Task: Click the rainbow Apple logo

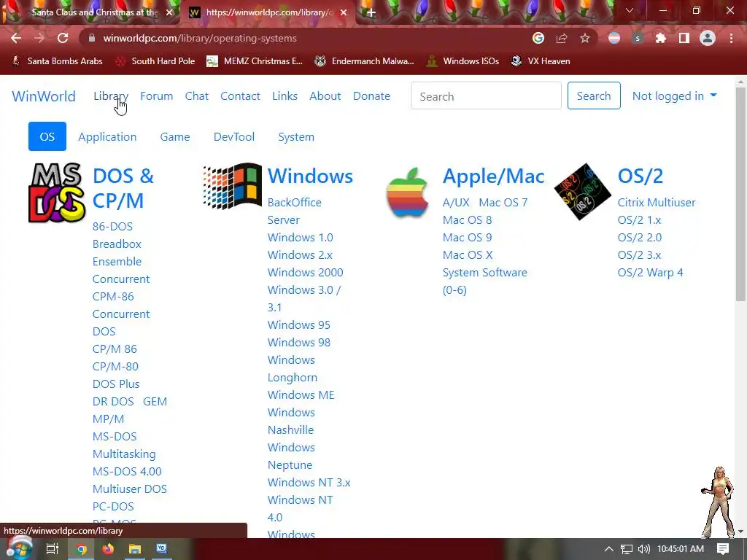Action: point(407,192)
